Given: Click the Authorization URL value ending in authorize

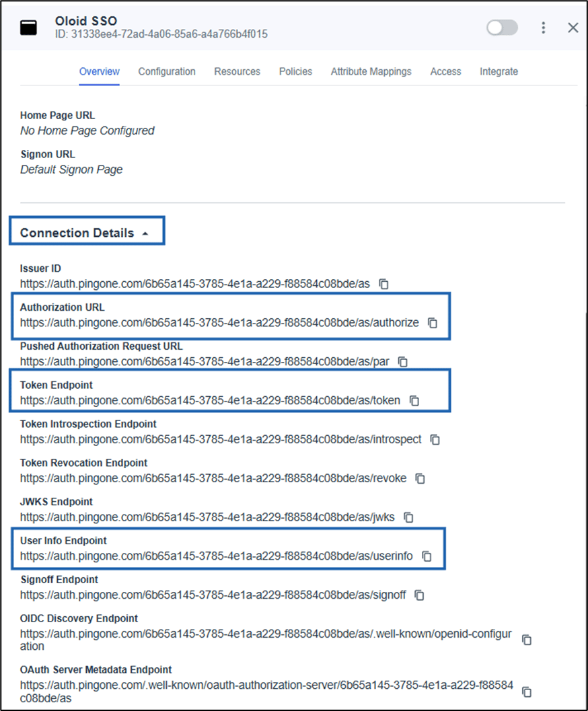Looking at the screenshot, I should click(x=219, y=323).
